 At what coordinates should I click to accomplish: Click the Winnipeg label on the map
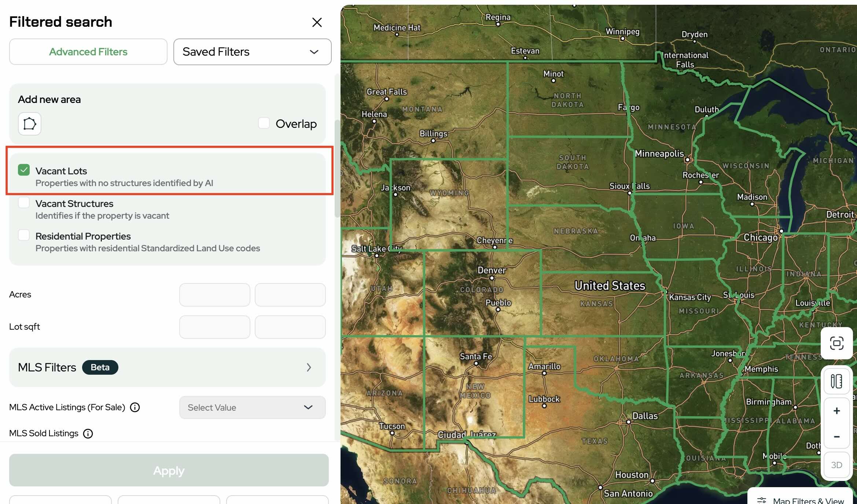(622, 31)
